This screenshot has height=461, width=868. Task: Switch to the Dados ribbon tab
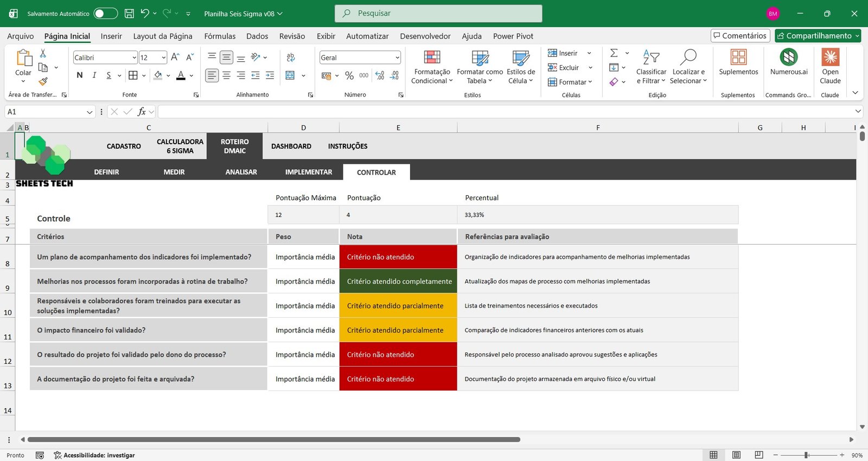tap(257, 36)
